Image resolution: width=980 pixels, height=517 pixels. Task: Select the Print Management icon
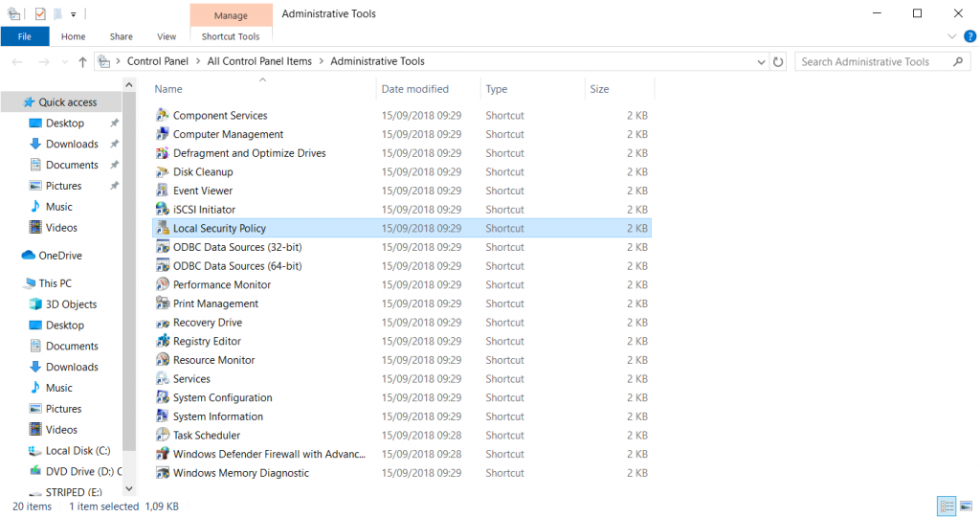coord(163,303)
